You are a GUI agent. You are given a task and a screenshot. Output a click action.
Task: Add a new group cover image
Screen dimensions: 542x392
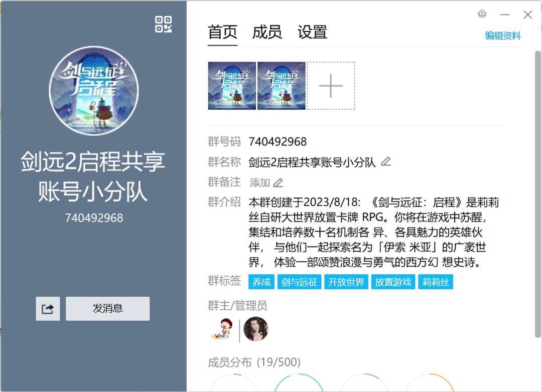pos(331,86)
